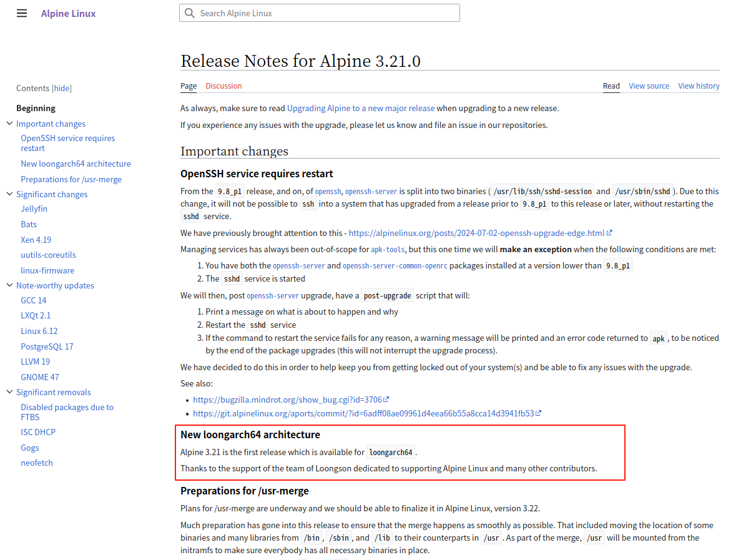
Task: Hide the table of contents
Action: (62, 88)
